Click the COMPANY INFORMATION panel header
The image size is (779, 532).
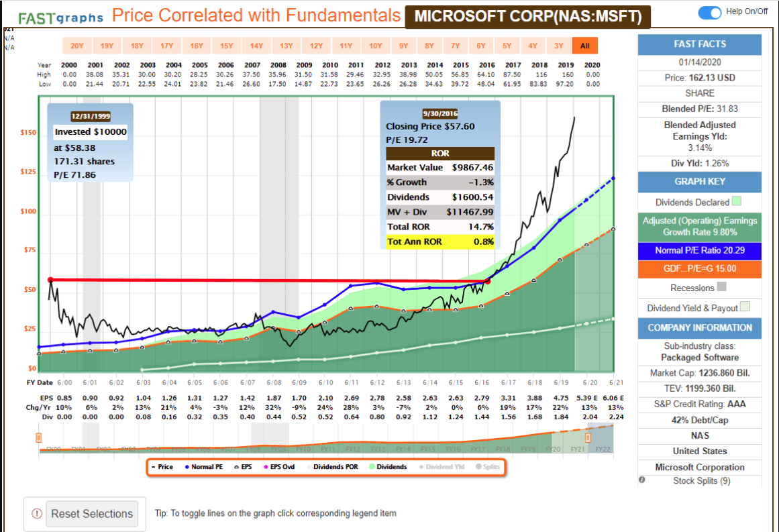coord(700,328)
